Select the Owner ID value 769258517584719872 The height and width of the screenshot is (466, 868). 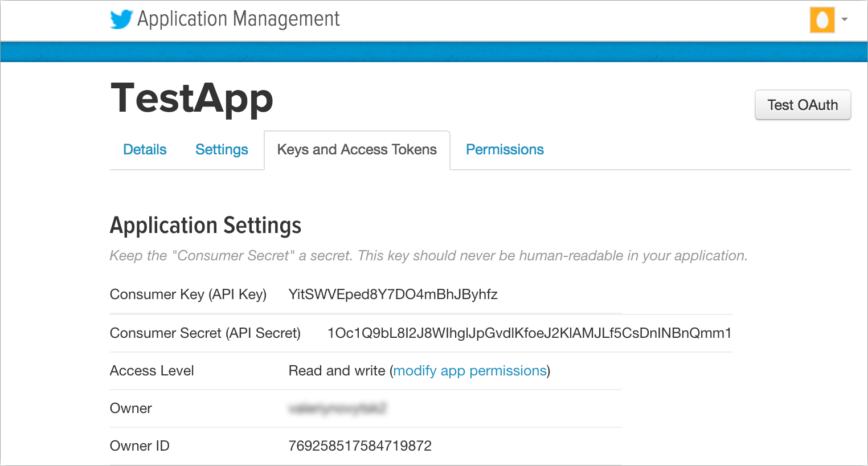(x=360, y=446)
